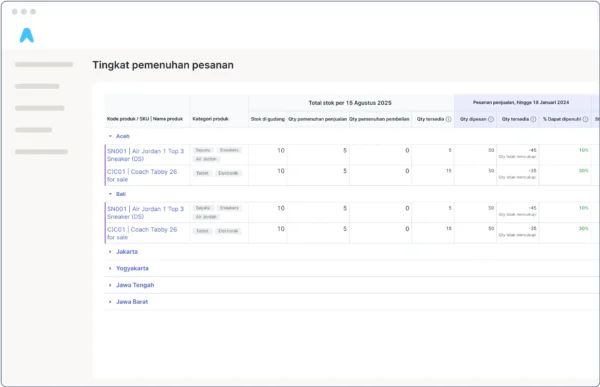Open SN001 Air Jordan 1 link under Aceh
Viewport: 600px width, 387px height.
click(x=145, y=155)
